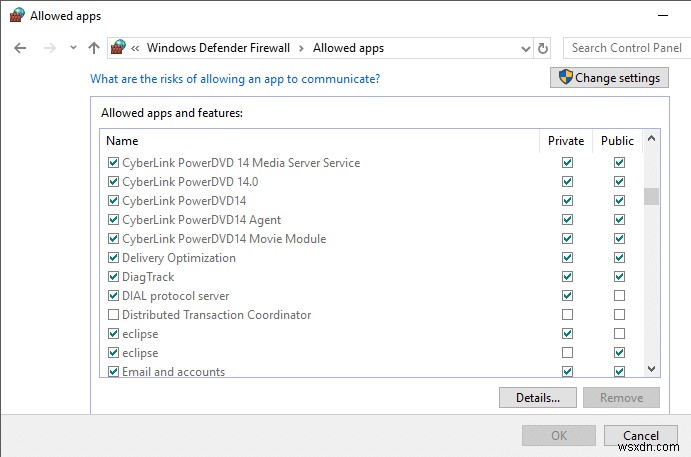The height and width of the screenshot is (457, 691).
Task: Click the Up one level arrow
Action: pyautogui.click(x=94, y=47)
